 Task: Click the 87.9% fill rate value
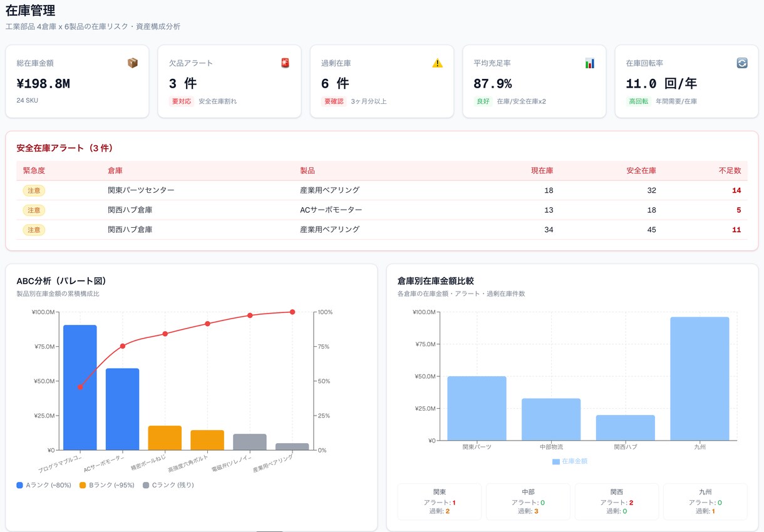click(x=493, y=84)
